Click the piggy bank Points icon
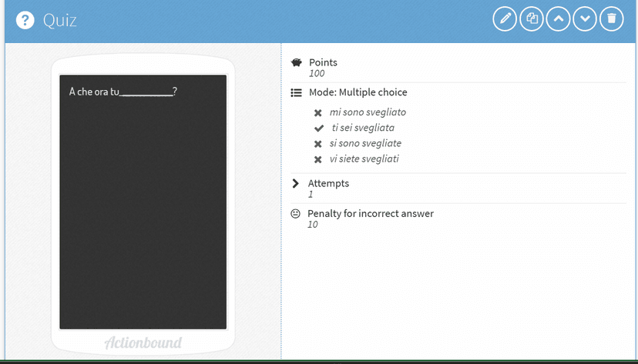The height and width of the screenshot is (364, 638). coord(296,62)
